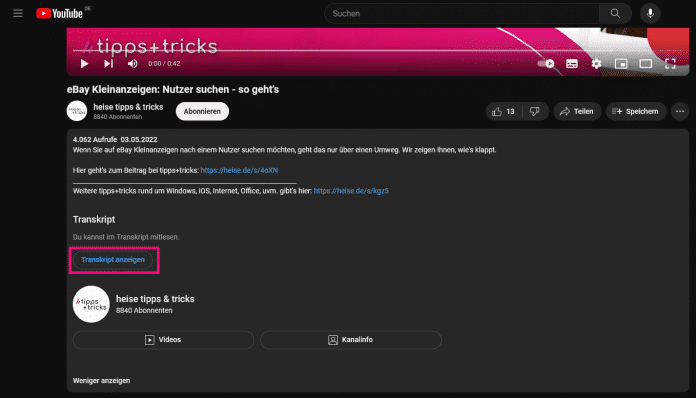Open heise tipps & tricks channel name under title
The height and width of the screenshot is (398, 696).
(x=128, y=107)
